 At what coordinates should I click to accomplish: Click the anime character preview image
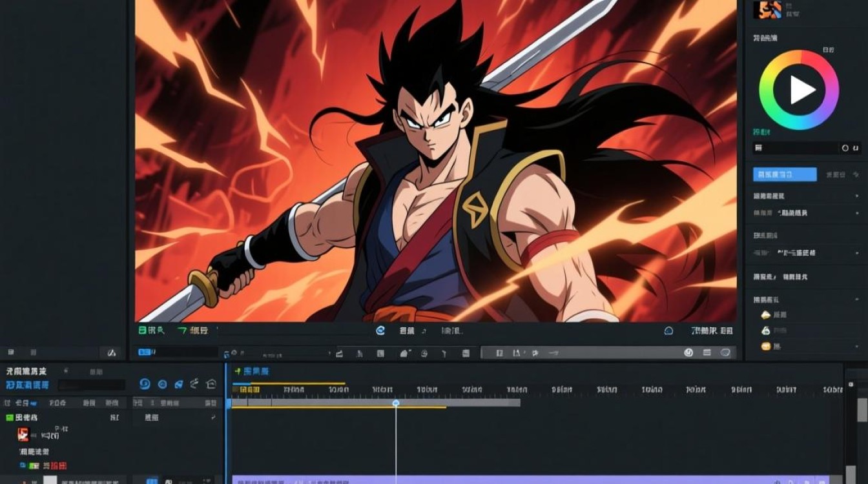point(436,161)
